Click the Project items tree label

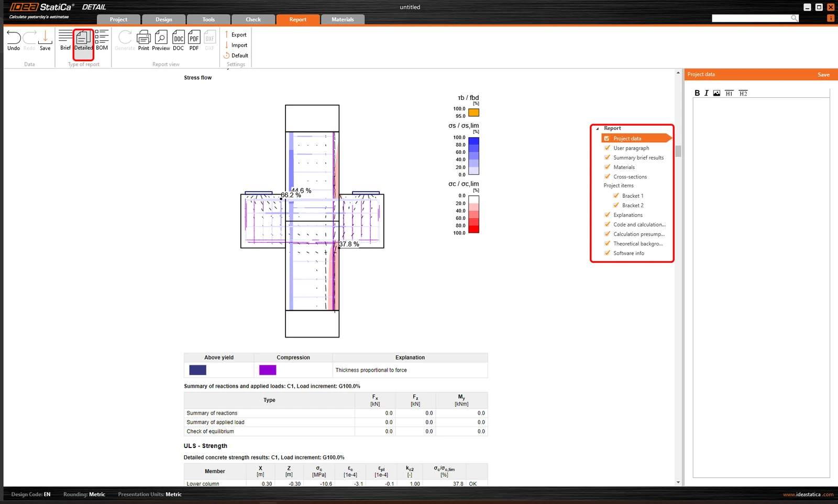click(x=619, y=186)
